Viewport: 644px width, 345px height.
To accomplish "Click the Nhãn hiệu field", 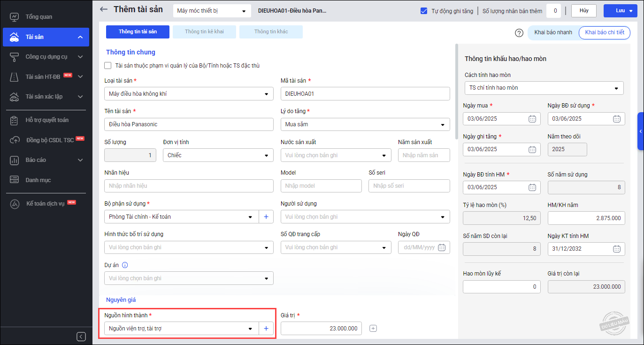I will click(189, 186).
